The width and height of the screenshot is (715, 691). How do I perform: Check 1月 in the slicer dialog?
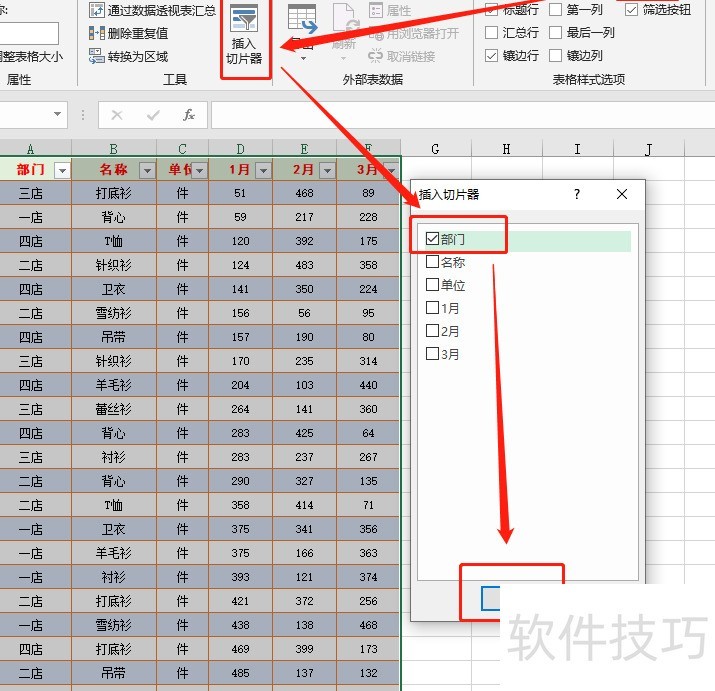432,307
